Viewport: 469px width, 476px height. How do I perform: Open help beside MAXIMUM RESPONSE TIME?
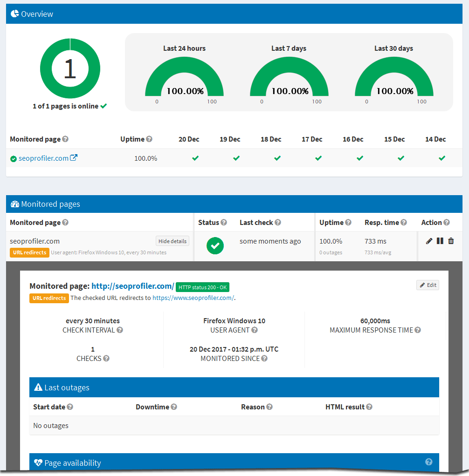[x=417, y=329]
